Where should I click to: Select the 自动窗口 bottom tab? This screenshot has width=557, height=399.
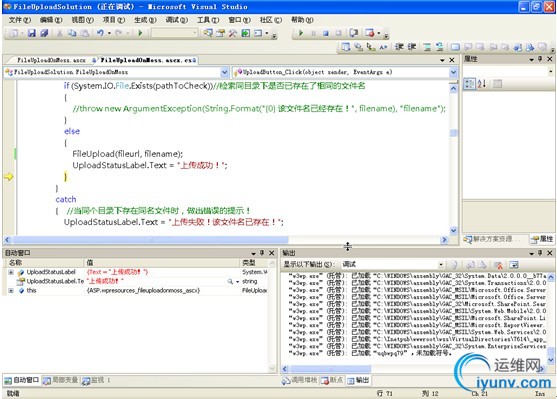pyautogui.click(x=22, y=380)
